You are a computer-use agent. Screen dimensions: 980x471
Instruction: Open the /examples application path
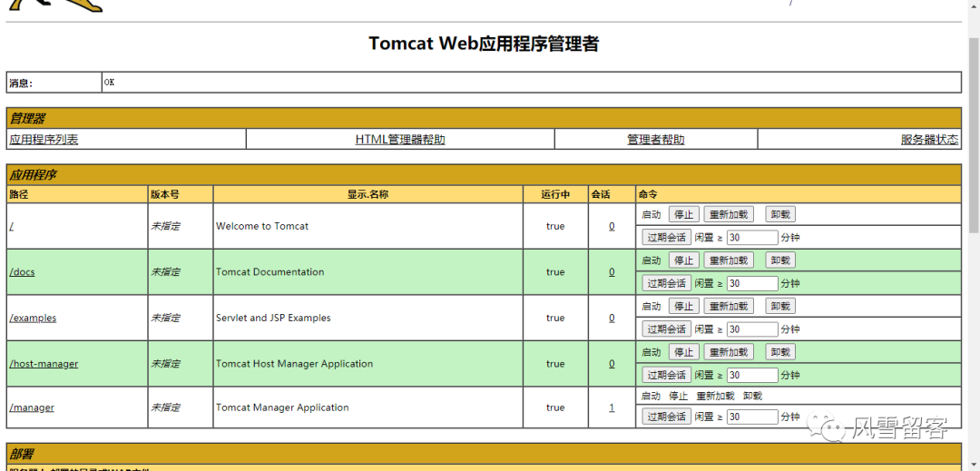click(34, 318)
